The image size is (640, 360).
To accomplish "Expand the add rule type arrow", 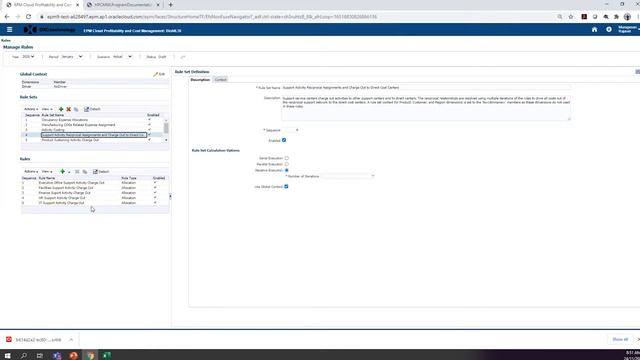I will (69, 172).
